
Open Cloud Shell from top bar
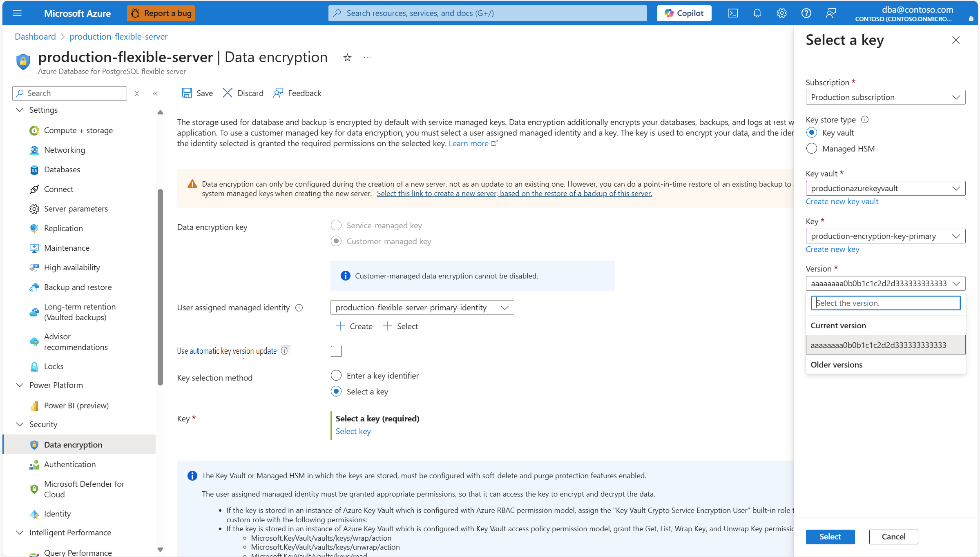coord(732,13)
